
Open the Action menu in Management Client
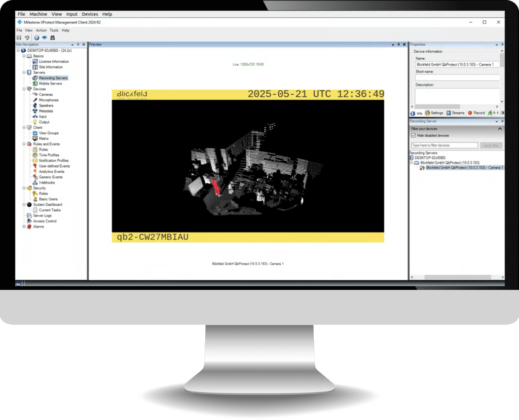click(42, 30)
